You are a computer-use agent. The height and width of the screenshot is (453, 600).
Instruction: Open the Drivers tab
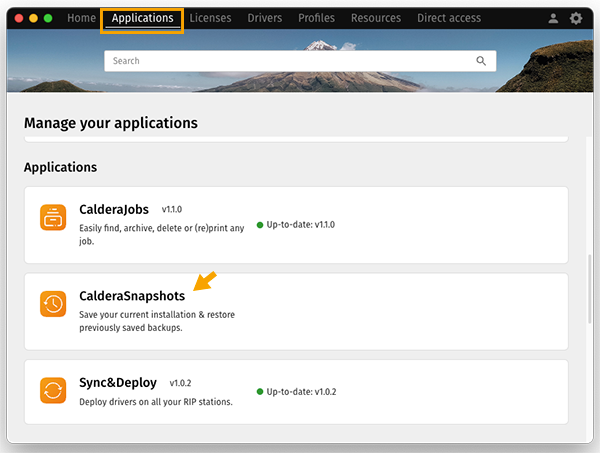point(265,18)
